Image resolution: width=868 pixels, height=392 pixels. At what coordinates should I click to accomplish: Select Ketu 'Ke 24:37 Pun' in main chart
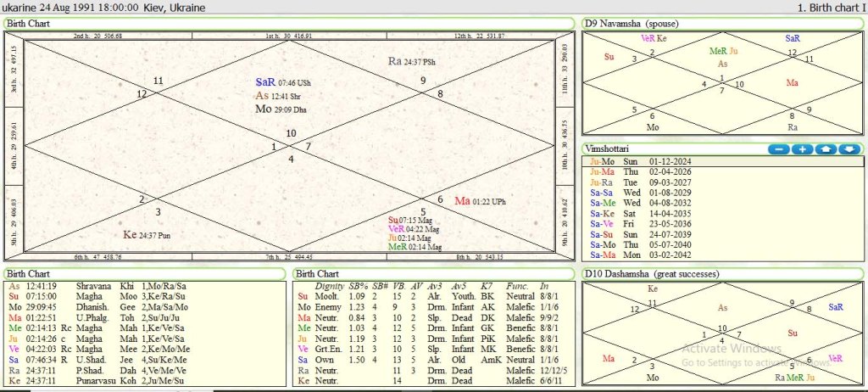(147, 235)
